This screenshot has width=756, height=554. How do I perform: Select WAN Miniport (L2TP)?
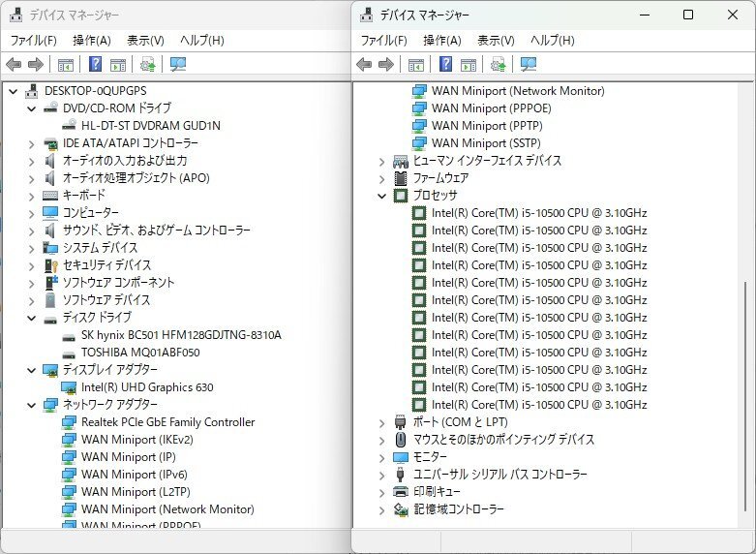click(x=136, y=491)
